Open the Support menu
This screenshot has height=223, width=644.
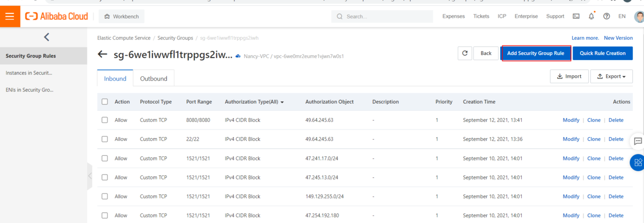point(555,17)
